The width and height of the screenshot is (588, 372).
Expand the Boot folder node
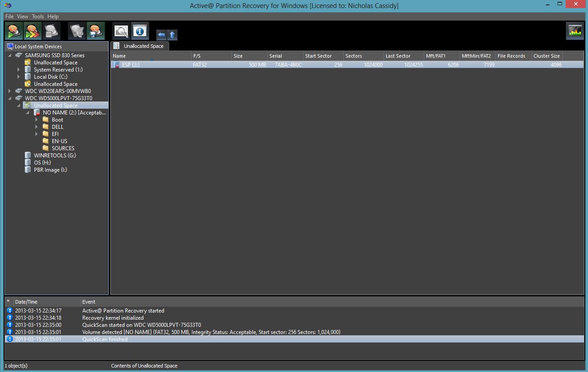[x=37, y=120]
